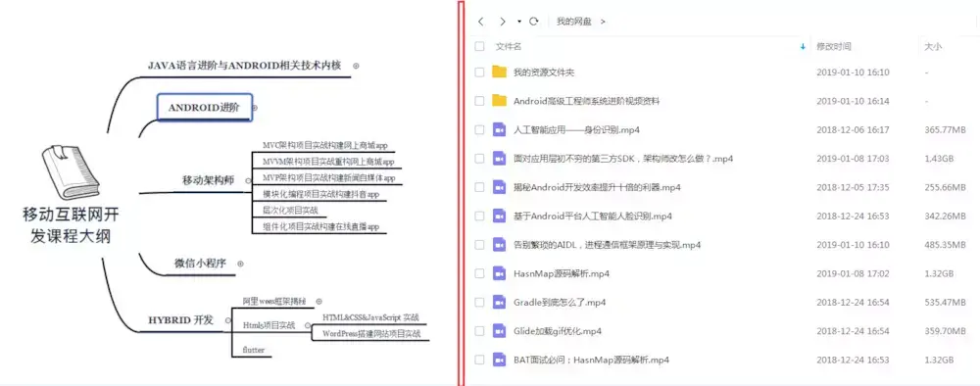Check the box for 基于Android平台人工智能人脸识别.mp4
The image size is (980, 386).
pyautogui.click(x=479, y=217)
